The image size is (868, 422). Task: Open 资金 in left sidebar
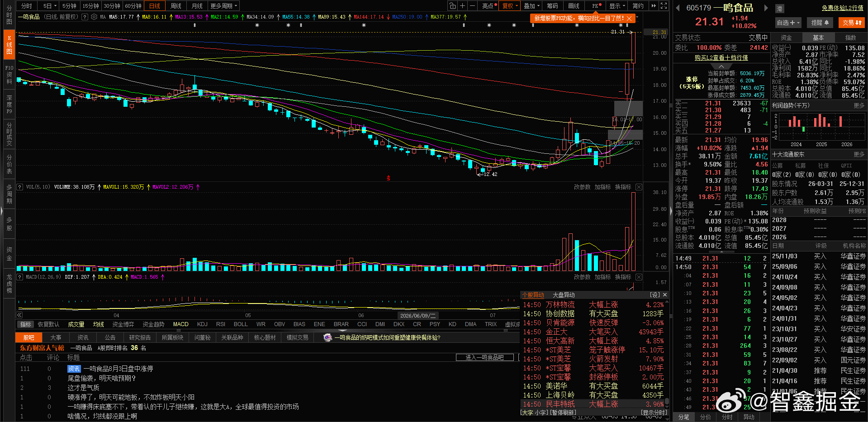click(9, 254)
